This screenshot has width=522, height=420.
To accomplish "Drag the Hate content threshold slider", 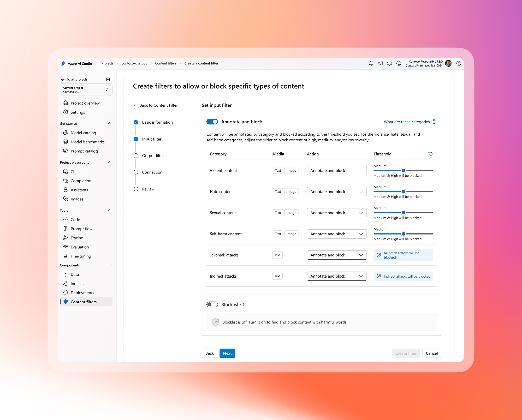I will click(404, 191).
